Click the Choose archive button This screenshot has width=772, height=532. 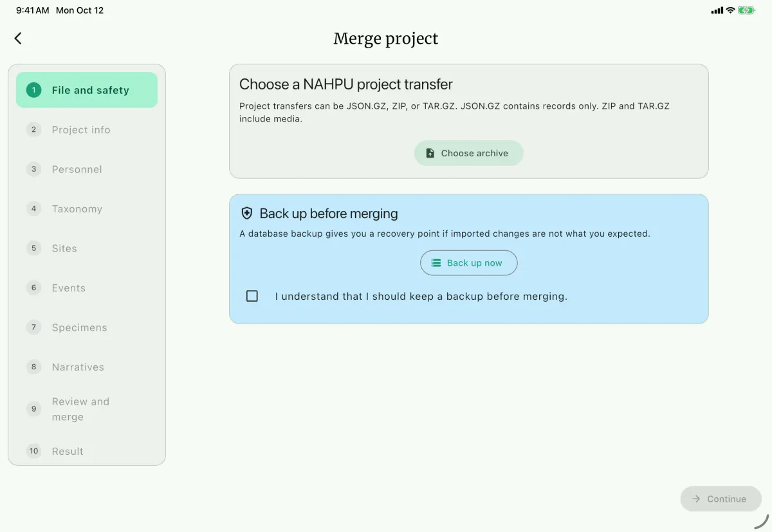pyautogui.click(x=468, y=153)
